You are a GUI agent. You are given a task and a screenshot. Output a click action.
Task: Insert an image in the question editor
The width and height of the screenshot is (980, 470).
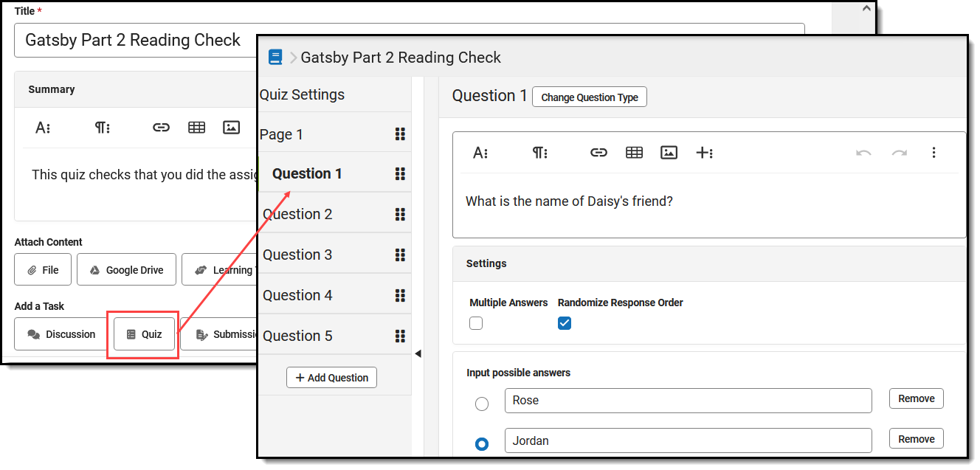coord(669,153)
